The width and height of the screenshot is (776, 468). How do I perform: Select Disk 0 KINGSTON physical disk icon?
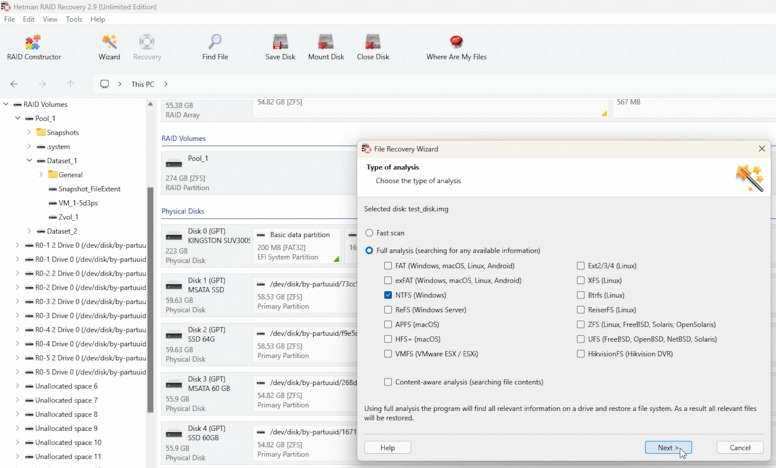[174, 236]
